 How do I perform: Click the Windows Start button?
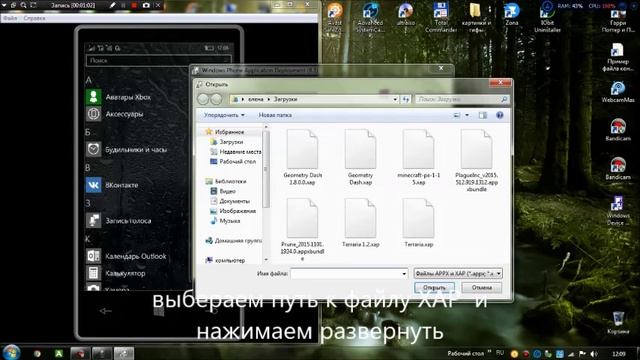(x=11, y=352)
